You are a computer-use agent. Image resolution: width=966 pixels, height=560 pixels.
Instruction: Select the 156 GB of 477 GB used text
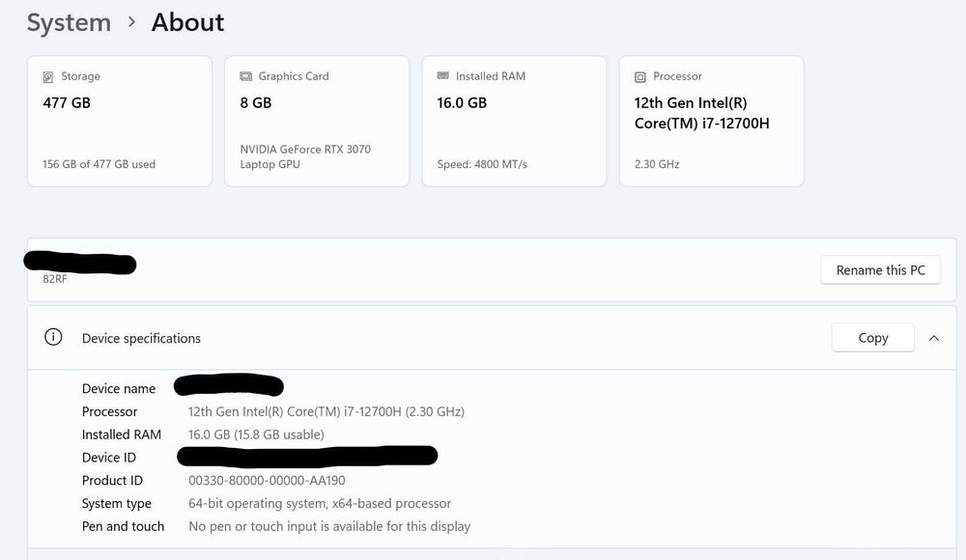pos(99,164)
